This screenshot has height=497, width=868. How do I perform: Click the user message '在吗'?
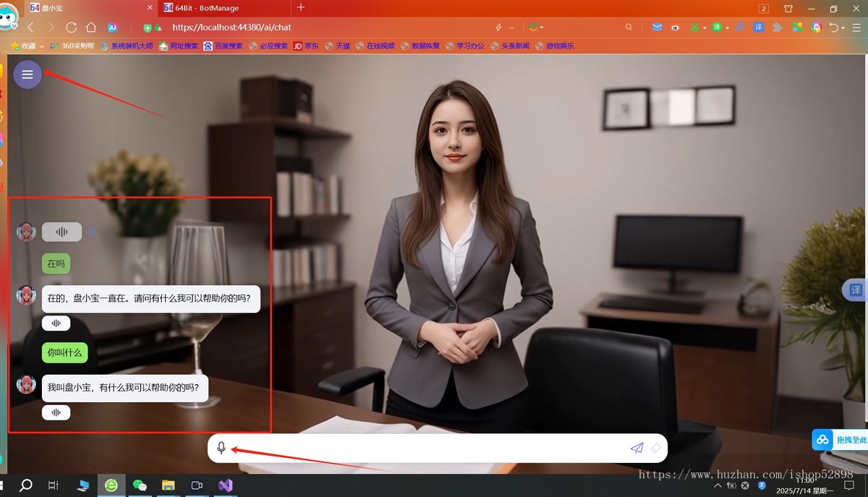pos(56,264)
